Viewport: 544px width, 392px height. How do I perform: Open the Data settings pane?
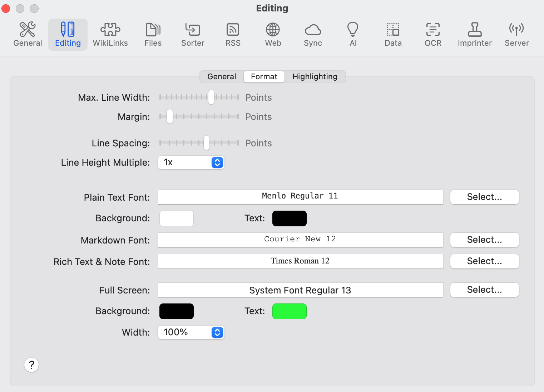tap(393, 35)
